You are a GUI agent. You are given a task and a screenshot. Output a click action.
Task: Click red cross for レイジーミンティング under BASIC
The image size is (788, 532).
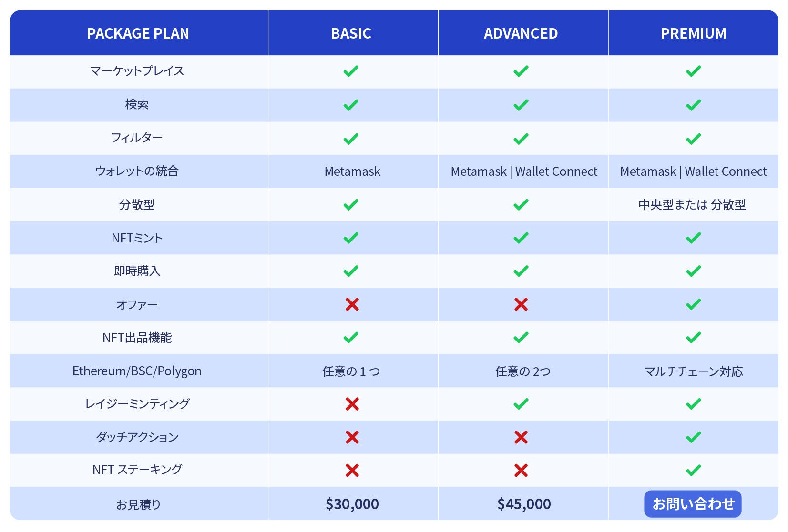(x=352, y=404)
